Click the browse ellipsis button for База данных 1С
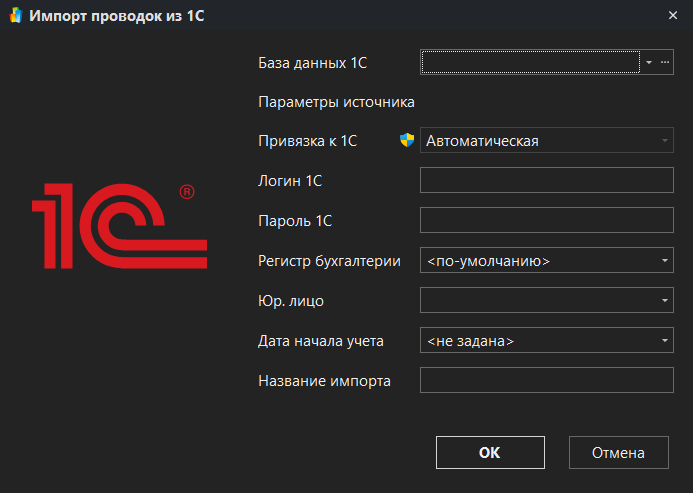 [665, 62]
